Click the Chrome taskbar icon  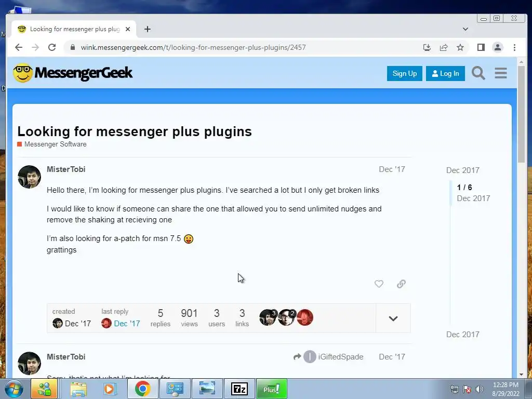(142, 389)
